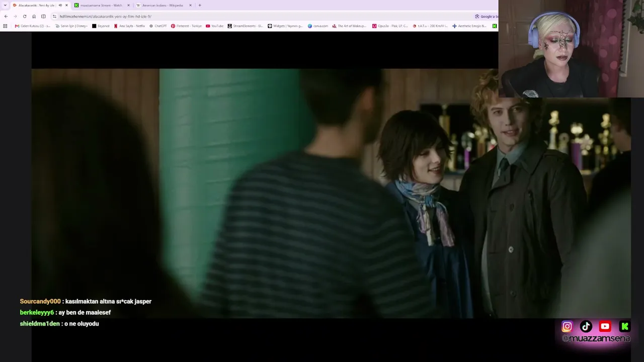Screen dimensions: 644x362
Task: Mute the Alacakaranlık tab audio icon
Action: click(60, 6)
